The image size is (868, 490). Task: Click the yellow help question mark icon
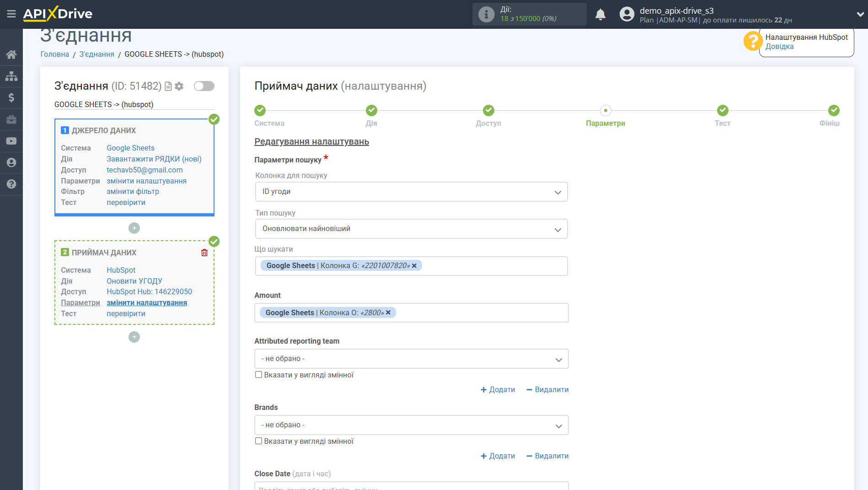(753, 41)
